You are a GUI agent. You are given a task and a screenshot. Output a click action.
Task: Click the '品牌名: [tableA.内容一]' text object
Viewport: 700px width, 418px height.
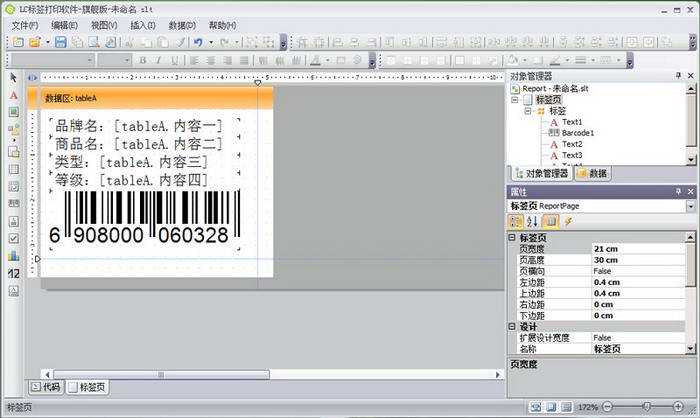139,126
